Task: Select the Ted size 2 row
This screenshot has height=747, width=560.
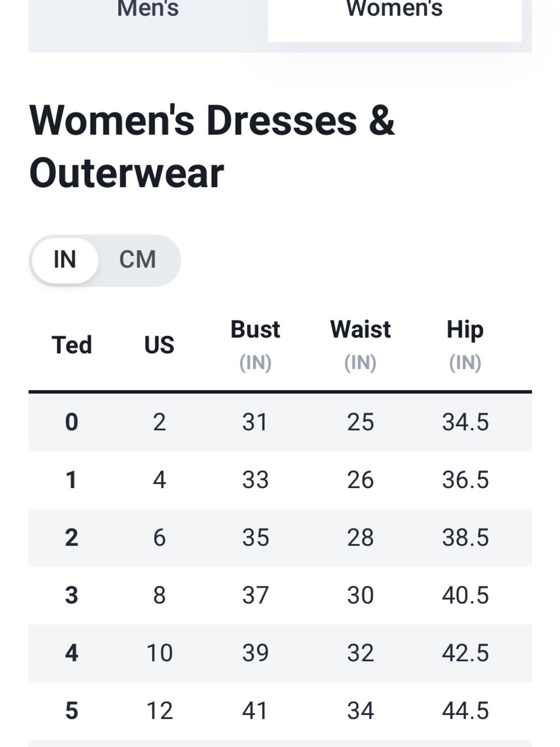Action: coord(280,537)
